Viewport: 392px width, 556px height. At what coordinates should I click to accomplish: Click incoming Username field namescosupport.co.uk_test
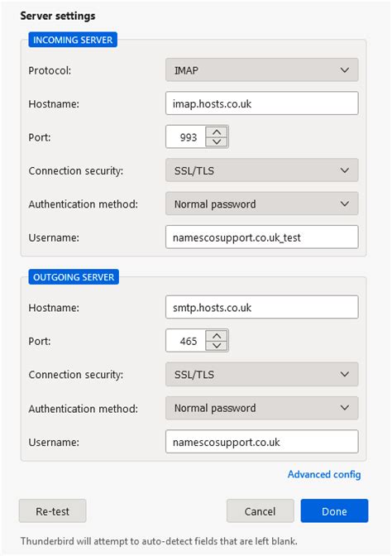tap(261, 237)
